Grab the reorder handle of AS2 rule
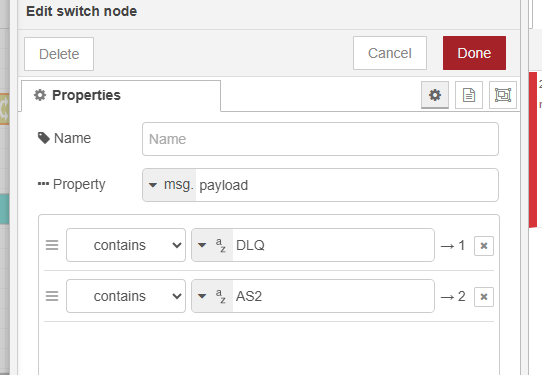The width and height of the screenshot is (542, 375). (x=52, y=297)
